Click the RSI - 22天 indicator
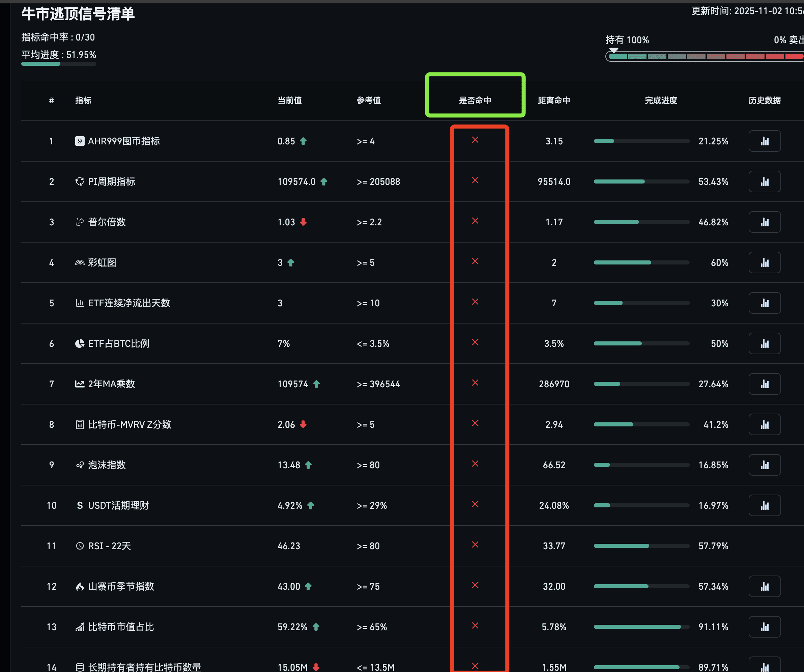 (x=109, y=546)
